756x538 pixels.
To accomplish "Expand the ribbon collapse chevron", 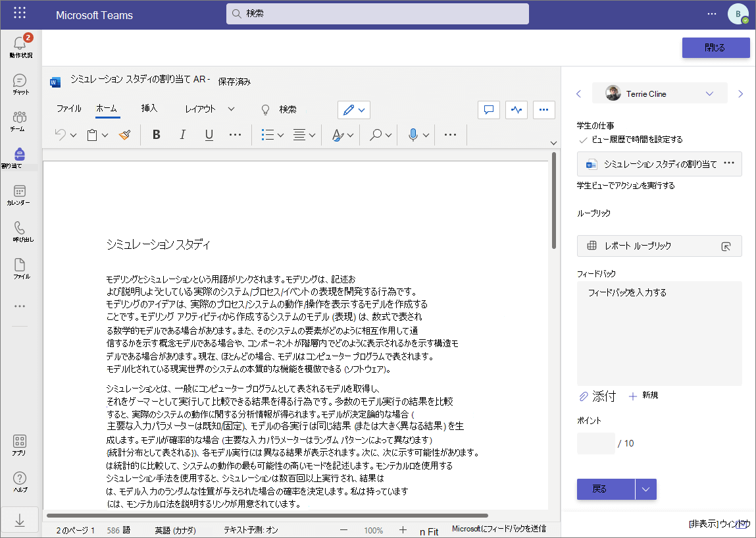I will point(553,143).
